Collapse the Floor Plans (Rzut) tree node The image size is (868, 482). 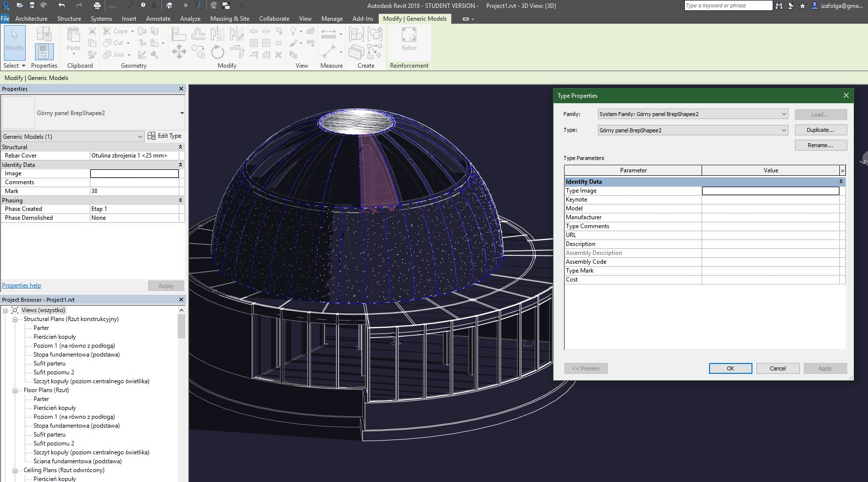click(15, 390)
